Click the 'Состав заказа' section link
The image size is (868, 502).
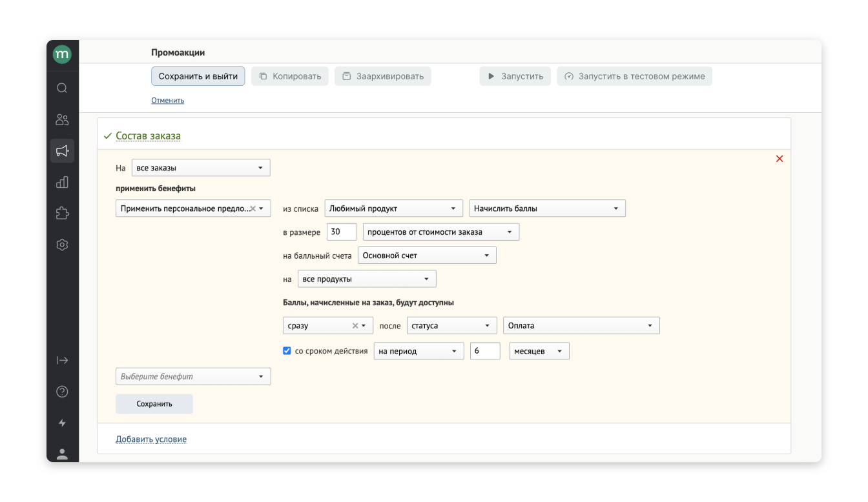click(149, 136)
